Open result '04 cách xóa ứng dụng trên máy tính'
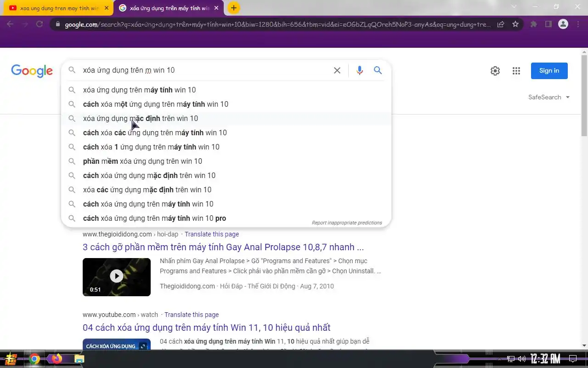 pyautogui.click(x=207, y=328)
